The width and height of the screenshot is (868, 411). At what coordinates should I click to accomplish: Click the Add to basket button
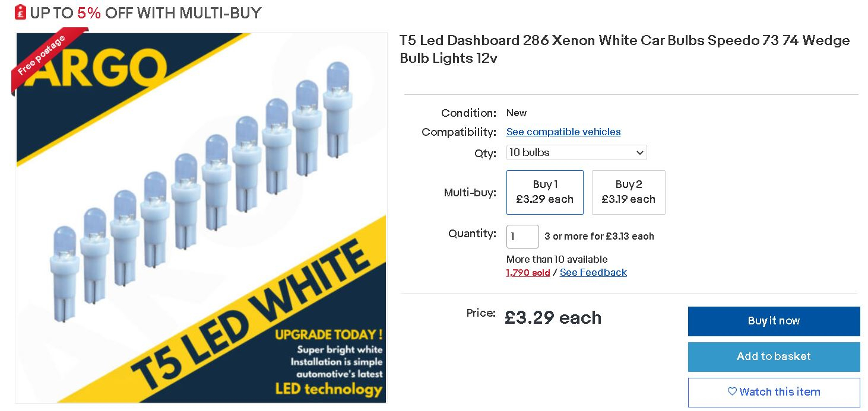coord(774,356)
